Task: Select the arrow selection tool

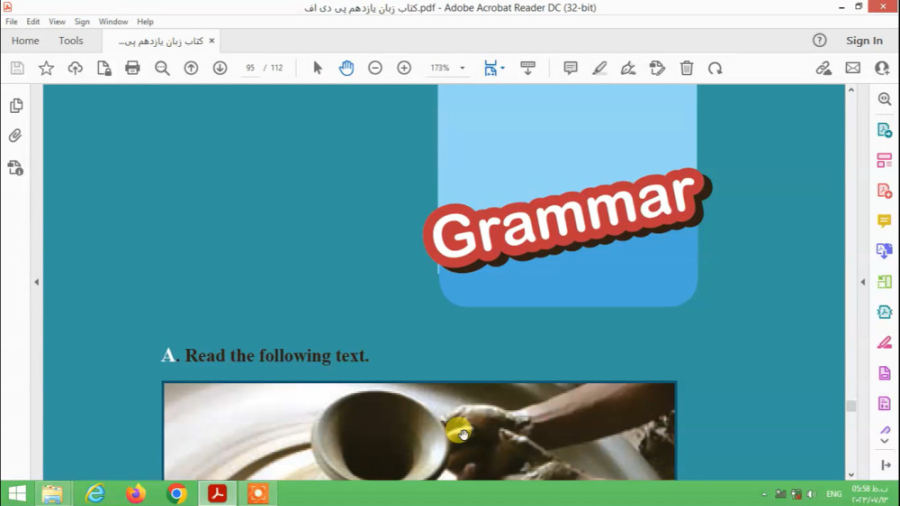Action: click(x=317, y=68)
